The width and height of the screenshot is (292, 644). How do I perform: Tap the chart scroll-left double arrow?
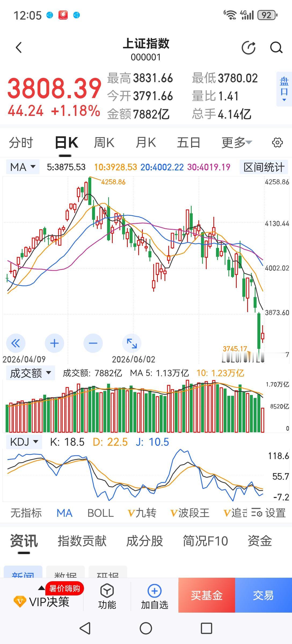pos(16,343)
